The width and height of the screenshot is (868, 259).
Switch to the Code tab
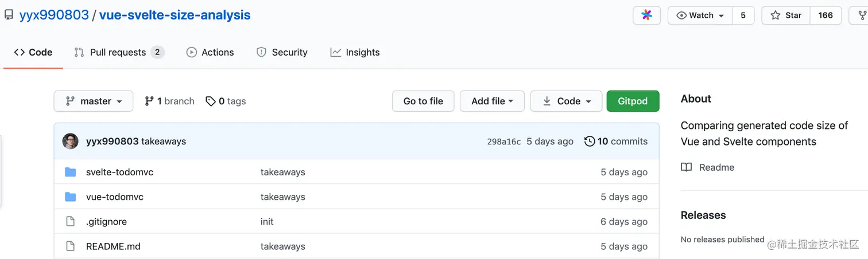click(x=33, y=52)
